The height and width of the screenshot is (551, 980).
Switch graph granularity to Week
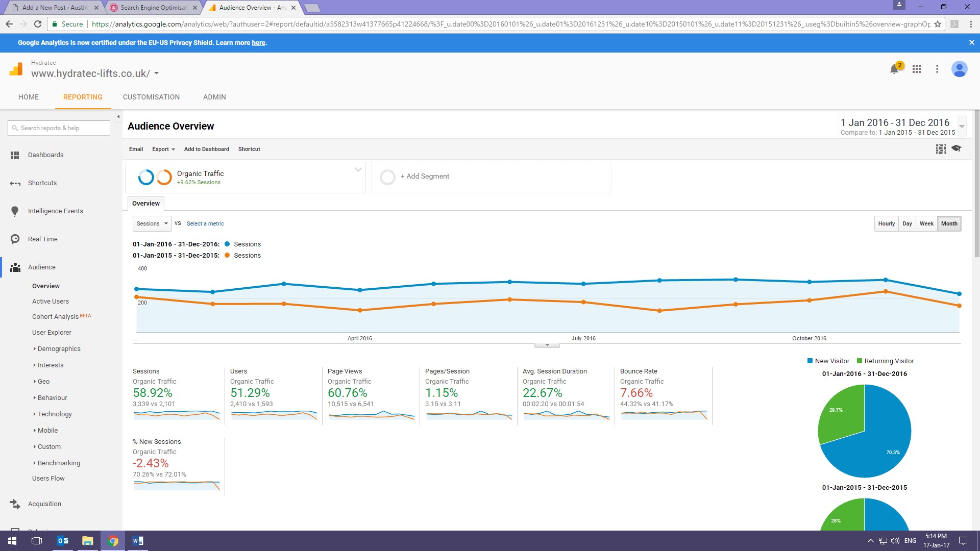tap(926, 224)
